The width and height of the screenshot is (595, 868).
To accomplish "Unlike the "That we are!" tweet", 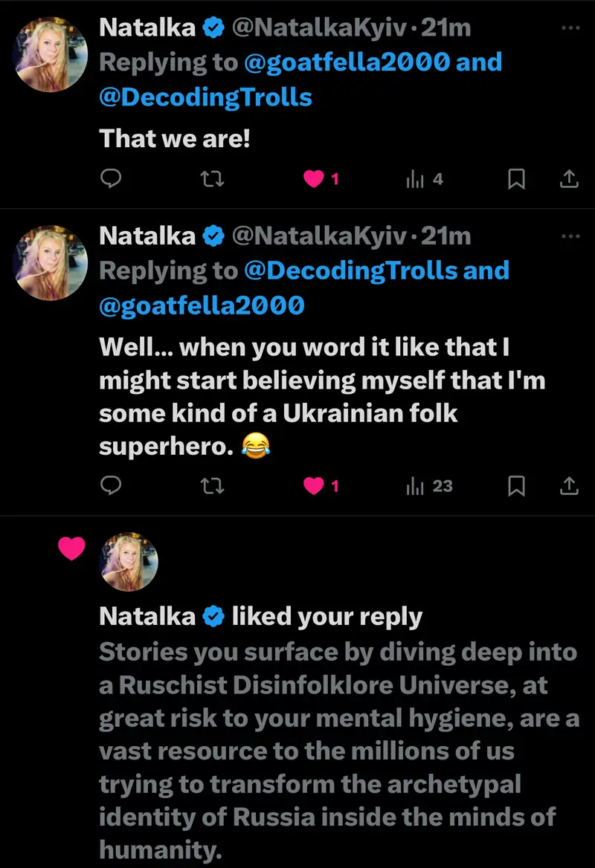I will pyautogui.click(x=315, y=178).
